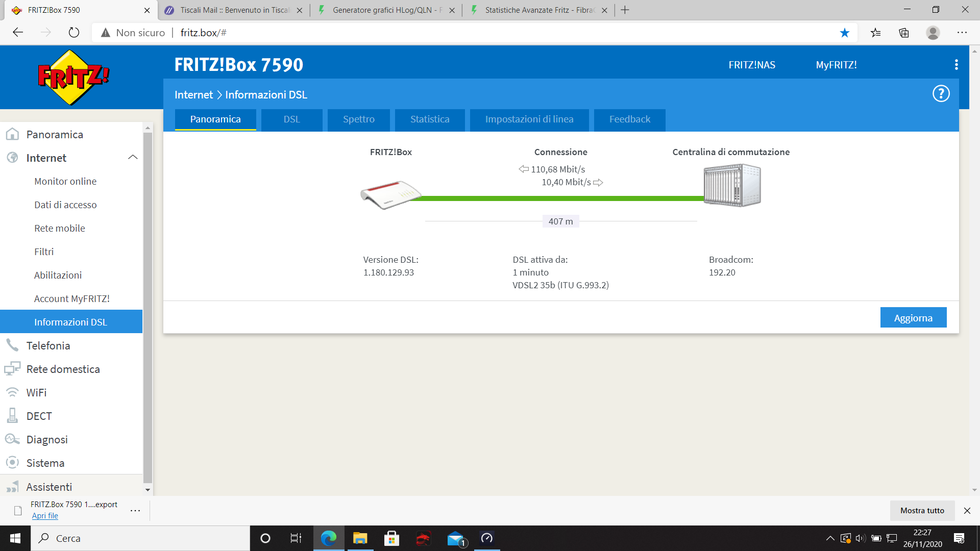Switch to Statistiche Avanzate Fritz tab
This screenshot has width=980, height=551.
(539, 10)
